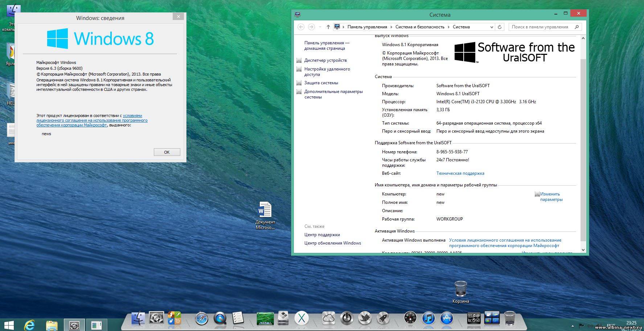Open Корзина recycle bin on desktop

tap(460, 292)
